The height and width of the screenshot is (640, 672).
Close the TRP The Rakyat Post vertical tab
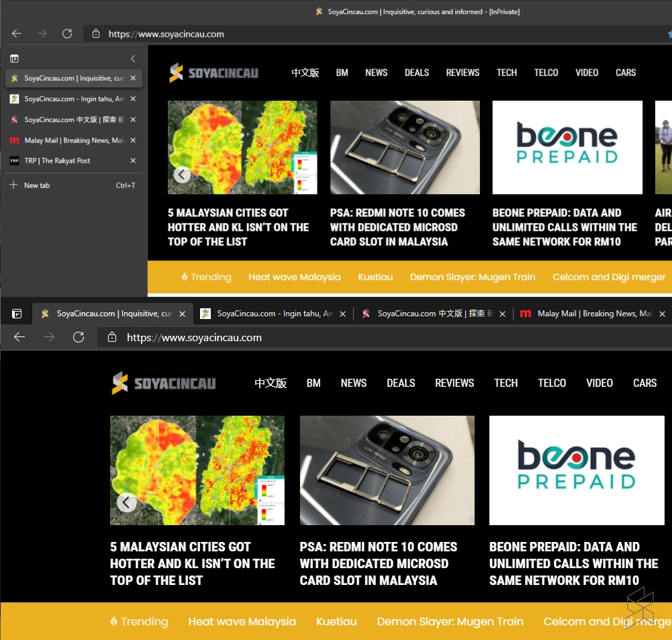133,161
